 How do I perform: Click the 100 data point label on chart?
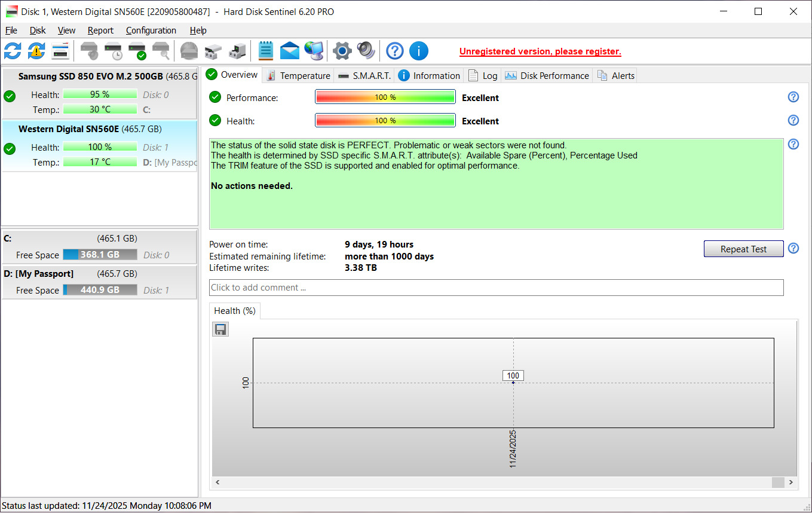tap(513, 375)
